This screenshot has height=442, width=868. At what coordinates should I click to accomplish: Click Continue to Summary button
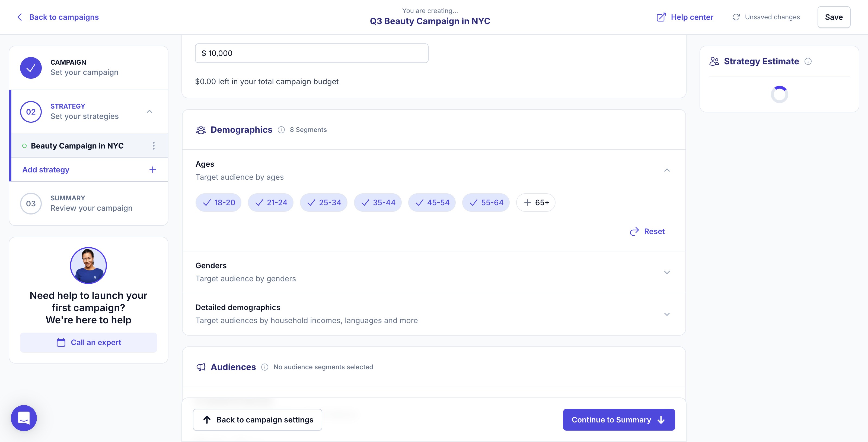pos(619,420)
